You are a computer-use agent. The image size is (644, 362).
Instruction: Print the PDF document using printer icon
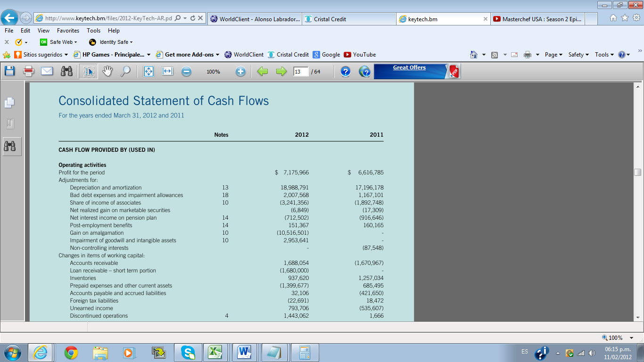click(x=28, y=72)
